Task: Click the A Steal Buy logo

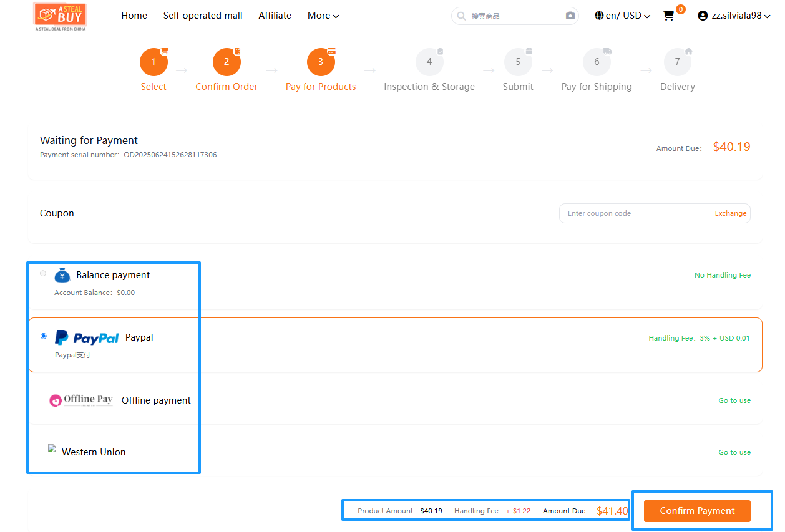Action: (x=61, y=16)
